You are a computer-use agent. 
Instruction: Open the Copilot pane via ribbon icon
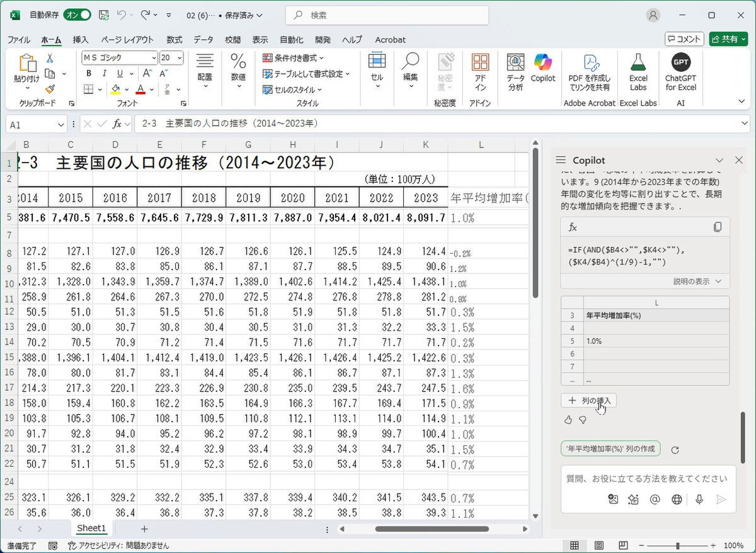(x=542, y=69)
